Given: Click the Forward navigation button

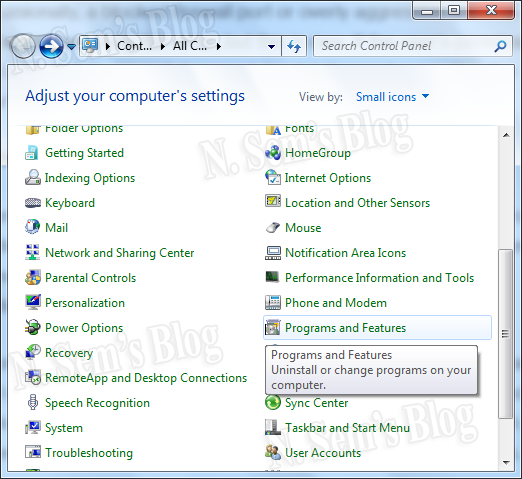Looking at the screenshot, I should 52,46.
